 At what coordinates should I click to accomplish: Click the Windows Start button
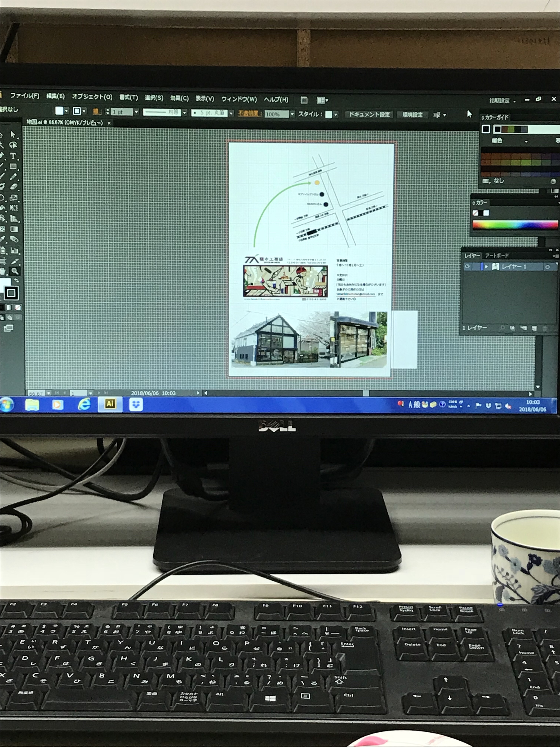(x=6, y=405)
